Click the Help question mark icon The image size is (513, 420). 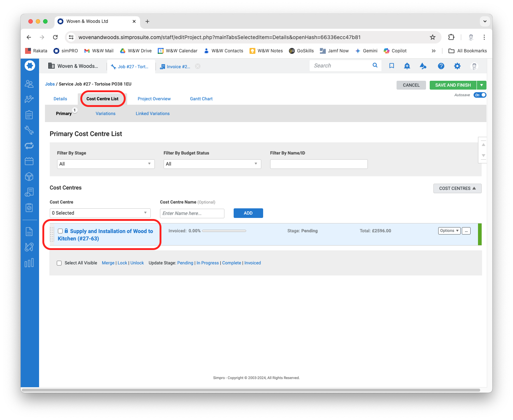point(441,66)
